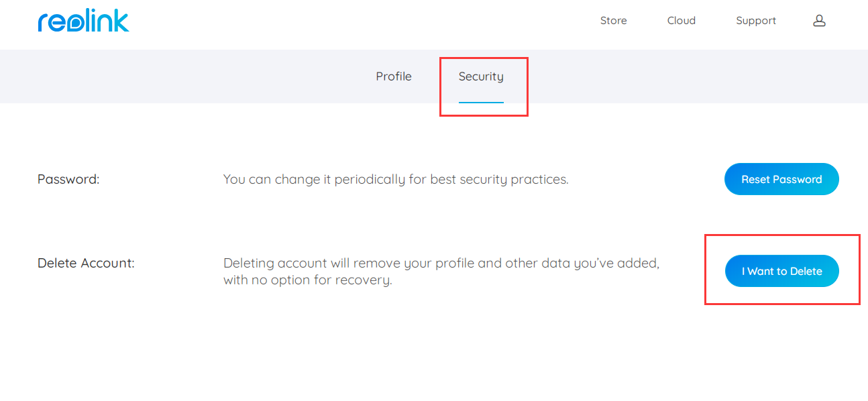Open the Store page

[613, 21]
